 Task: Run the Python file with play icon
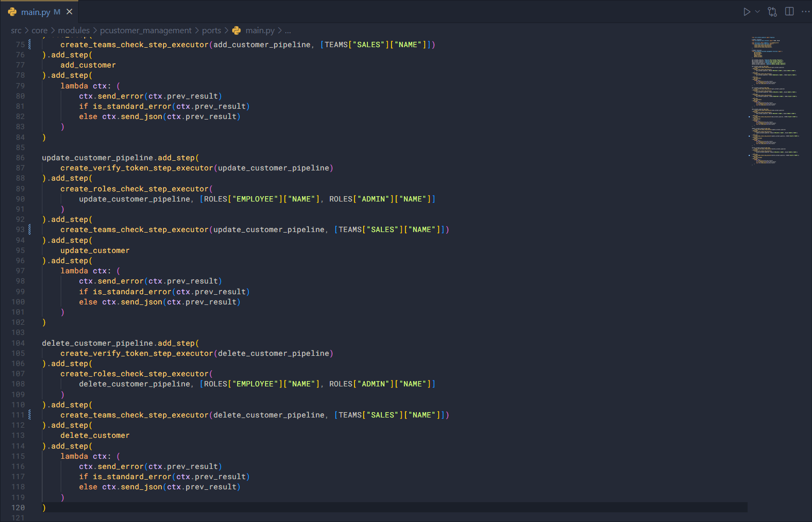click(746, 12)
